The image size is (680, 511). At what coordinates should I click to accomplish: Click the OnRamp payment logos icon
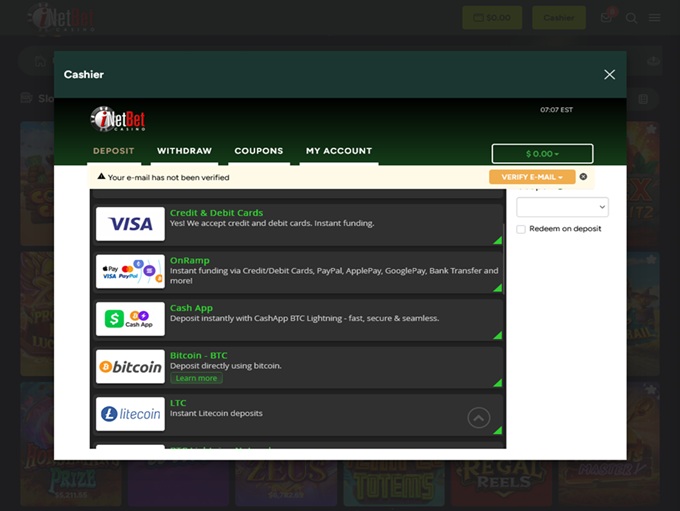click(130, 272)
